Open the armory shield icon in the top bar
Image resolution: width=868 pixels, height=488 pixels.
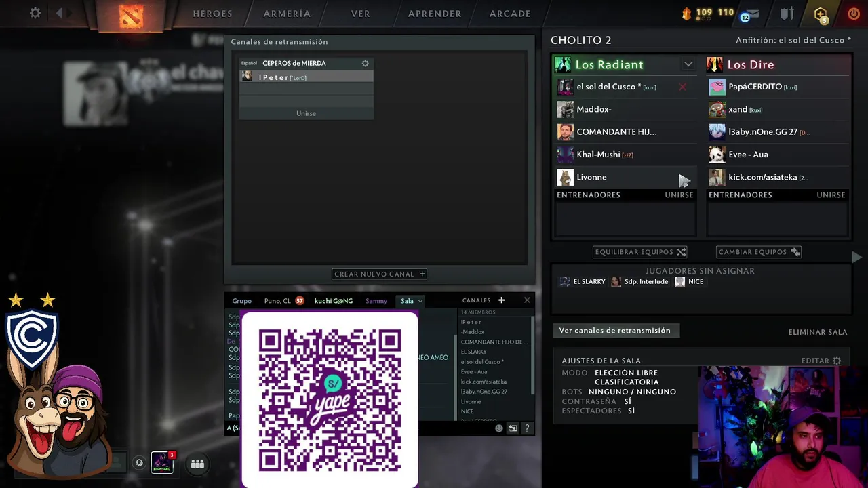787,14
